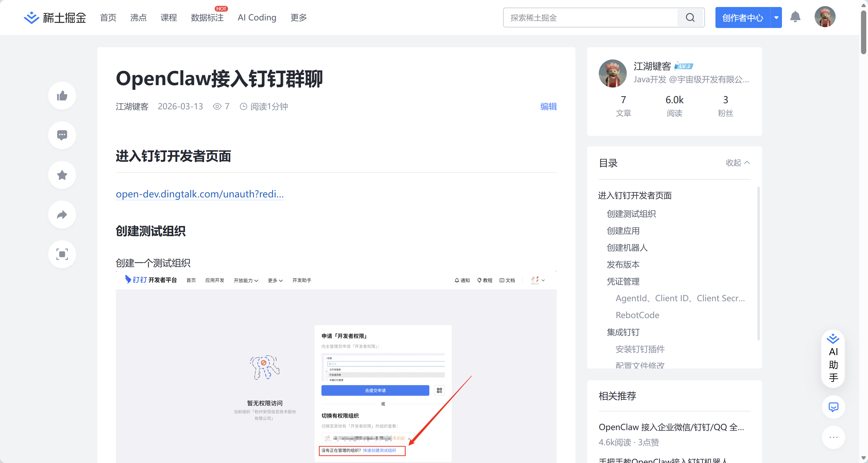Click the search magnifier icon
The width and height of the screenshot is (868, 463).
tap(690, 17)
